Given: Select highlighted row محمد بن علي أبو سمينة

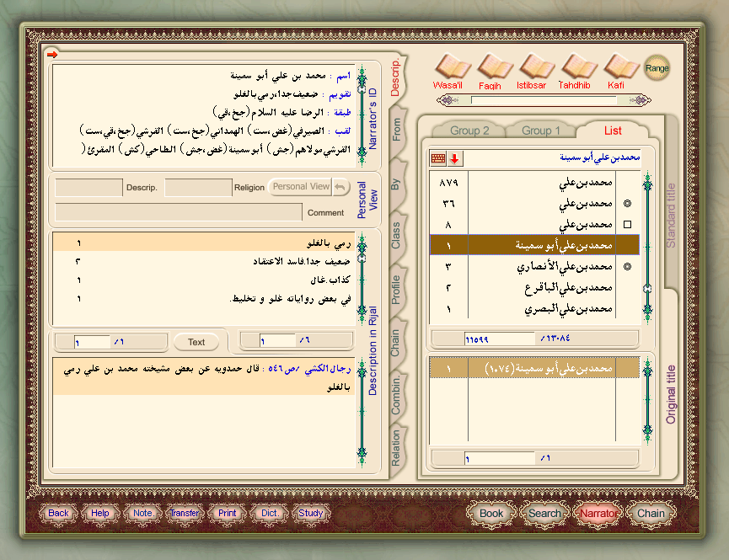Looking at the screenshot, I should coord(534,245).
